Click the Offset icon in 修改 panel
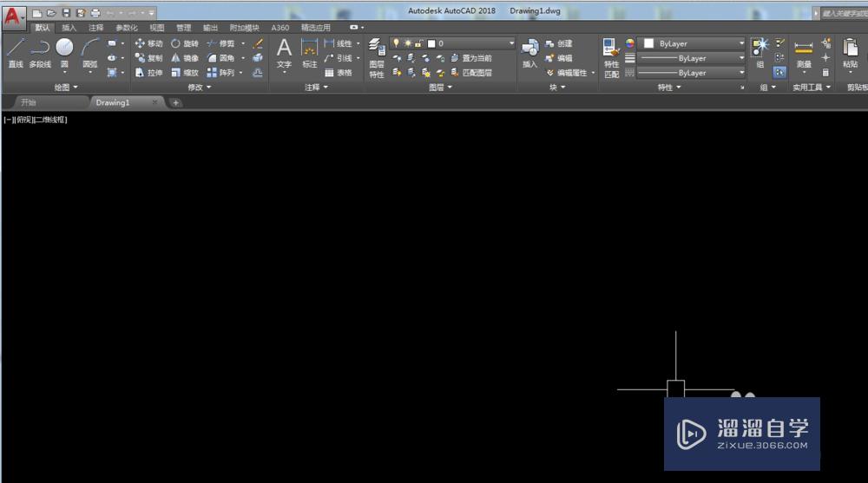The image size is (868, 483). tap(258, 73)
